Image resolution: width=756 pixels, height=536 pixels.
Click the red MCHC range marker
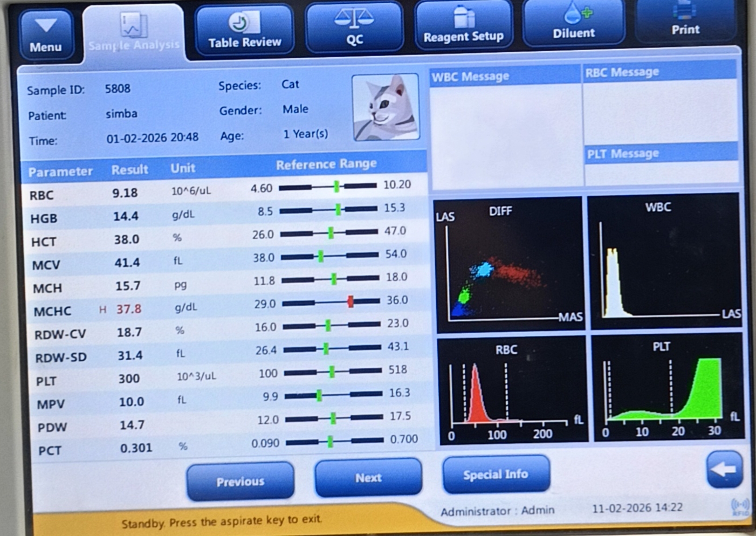click(350, 302)
